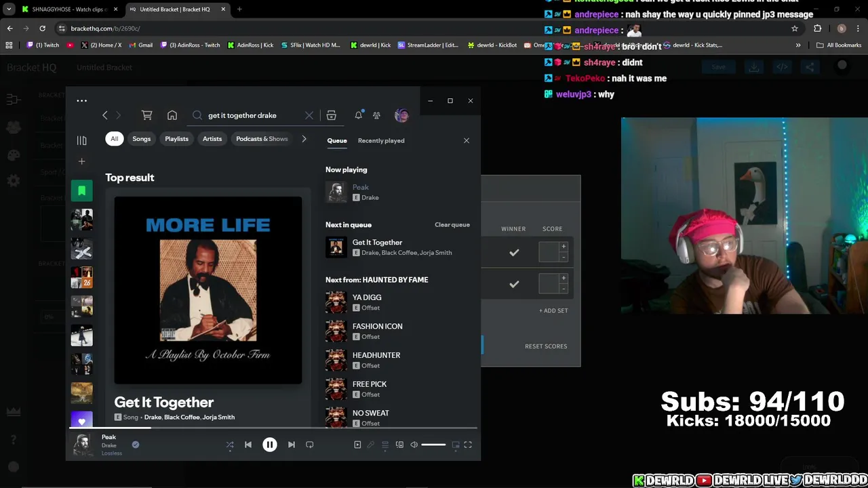The height and width of the screenshot is (488, 868).
Task: Open the Spotify shopping cart icon
Action: click(x=146, y=115)
